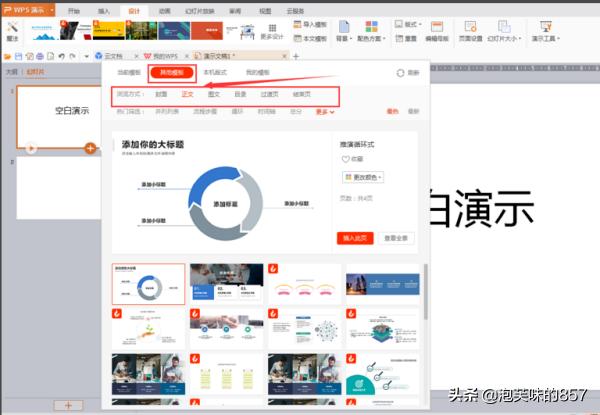The image size is (600, 415).
Task: Click the Presentation Tools icon
Action: 546,27
